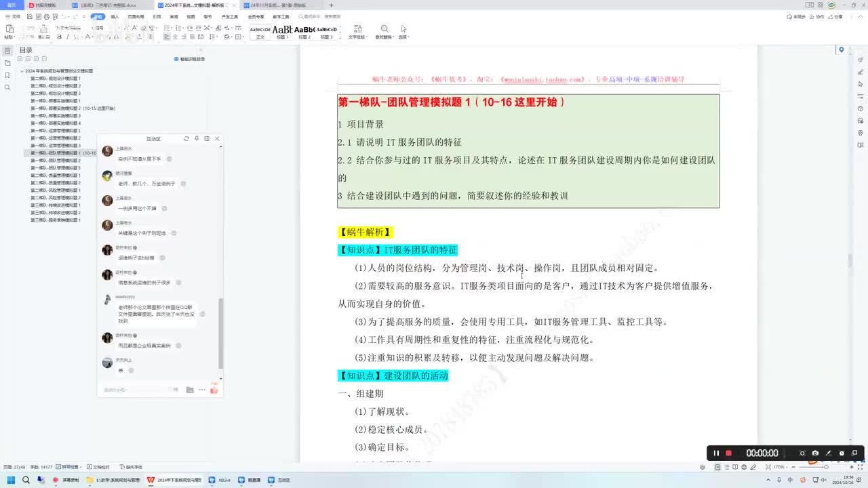Open the 目录 outline icon in left sidebar
This screenshot has width=868, height=488.
[x=7, y=51]
